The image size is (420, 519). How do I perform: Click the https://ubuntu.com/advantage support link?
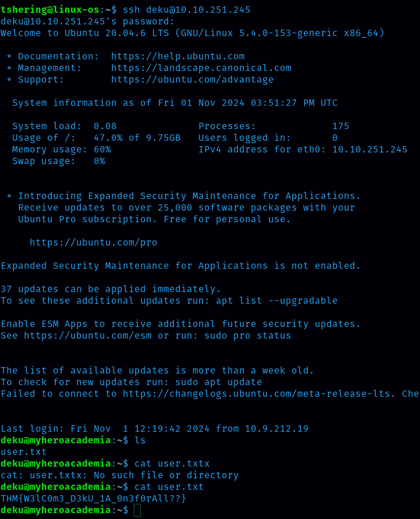point(192,80)
